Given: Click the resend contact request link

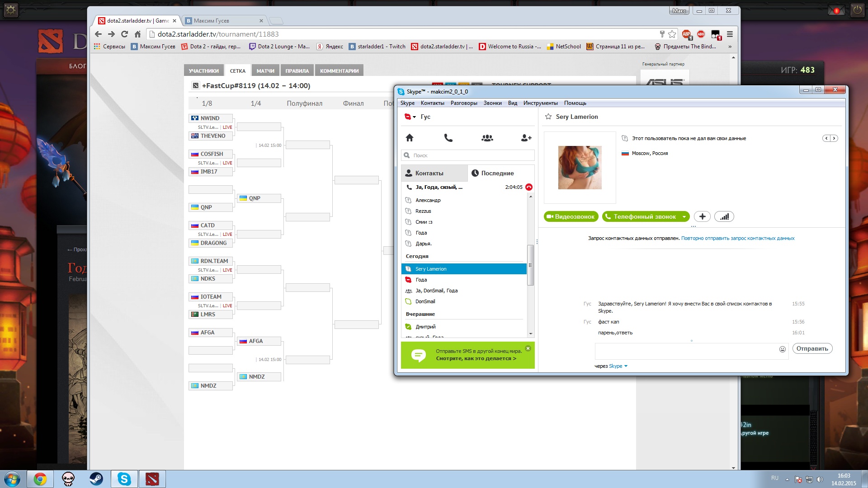Looking at the screenshot, I should 737,238.
